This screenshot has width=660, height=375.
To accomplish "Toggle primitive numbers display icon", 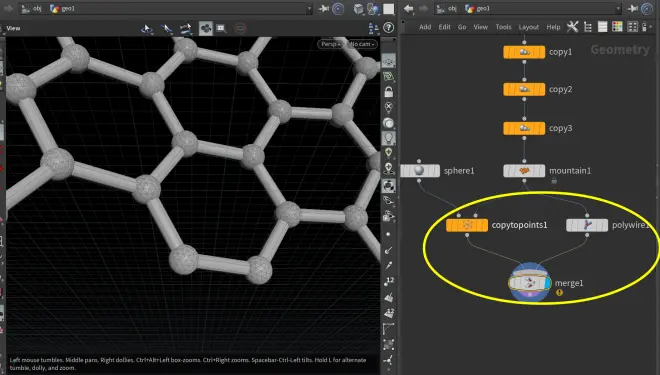I will click(x=389, y=313).
